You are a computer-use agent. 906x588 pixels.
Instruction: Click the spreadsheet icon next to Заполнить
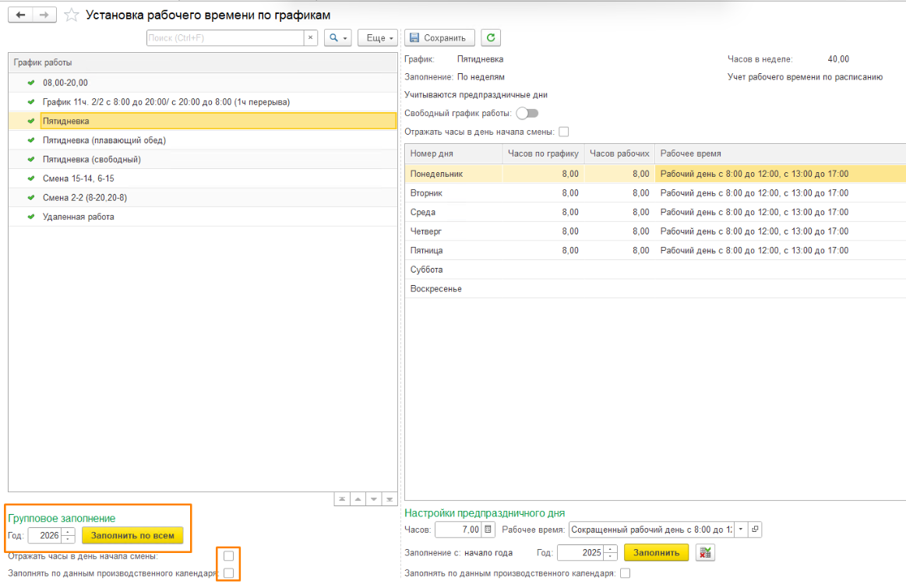click(705, 552)
